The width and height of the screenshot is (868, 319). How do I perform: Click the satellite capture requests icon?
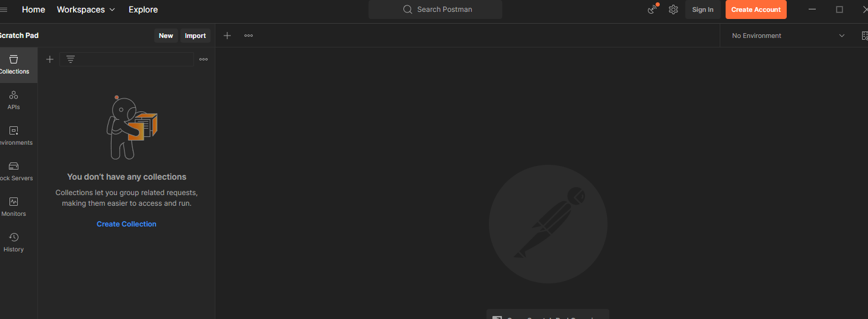click(x=653, y=9)
